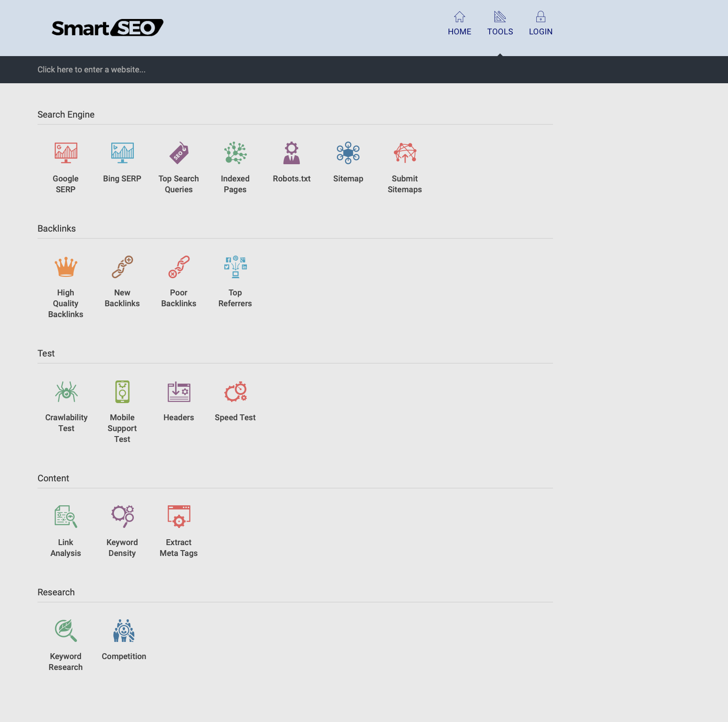The width and height of the screenshot is (728, 722).
Task: Open the Speed Test gear icon
Action: (x=235, y=392)
